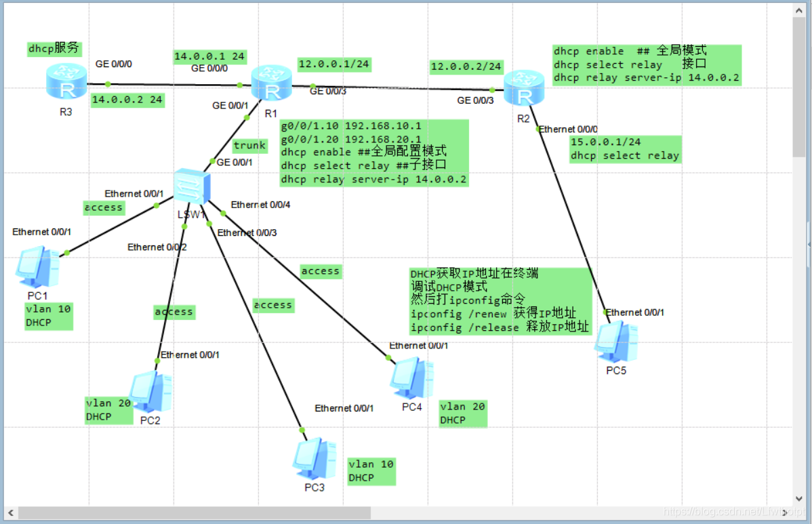This screenshot has height=524, width=812.
Task: Click the 12.0.0.2/24 label near R2
Action: (466, 66)
